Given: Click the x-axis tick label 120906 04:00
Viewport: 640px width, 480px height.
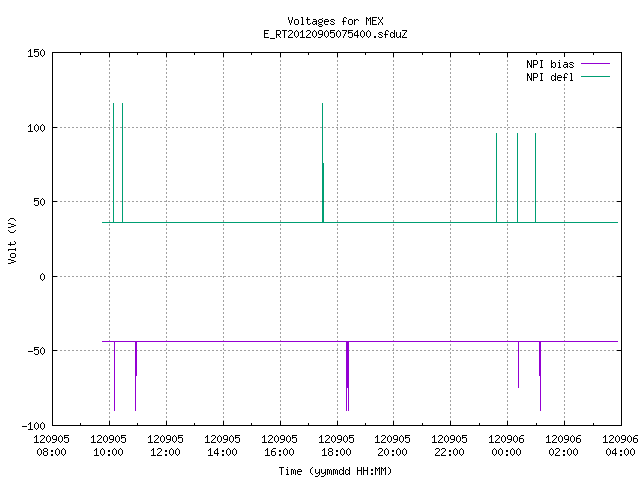Looking at the screenshot, I should [620, 445].
